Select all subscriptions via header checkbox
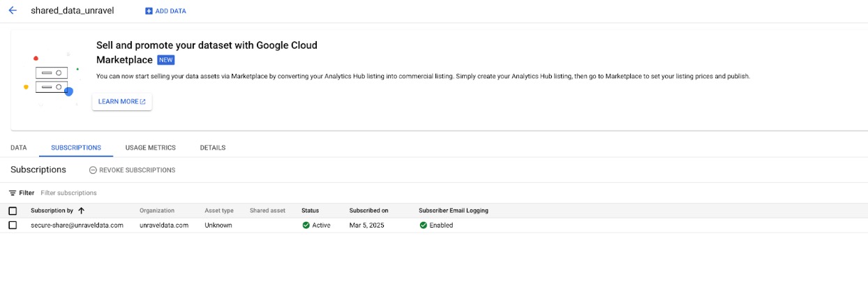 click(x=13, y=211)
